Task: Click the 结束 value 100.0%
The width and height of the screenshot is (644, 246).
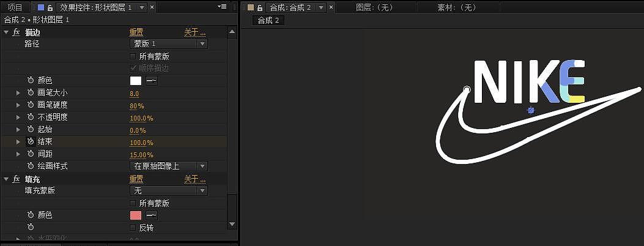Action: (x=141, y=143)
